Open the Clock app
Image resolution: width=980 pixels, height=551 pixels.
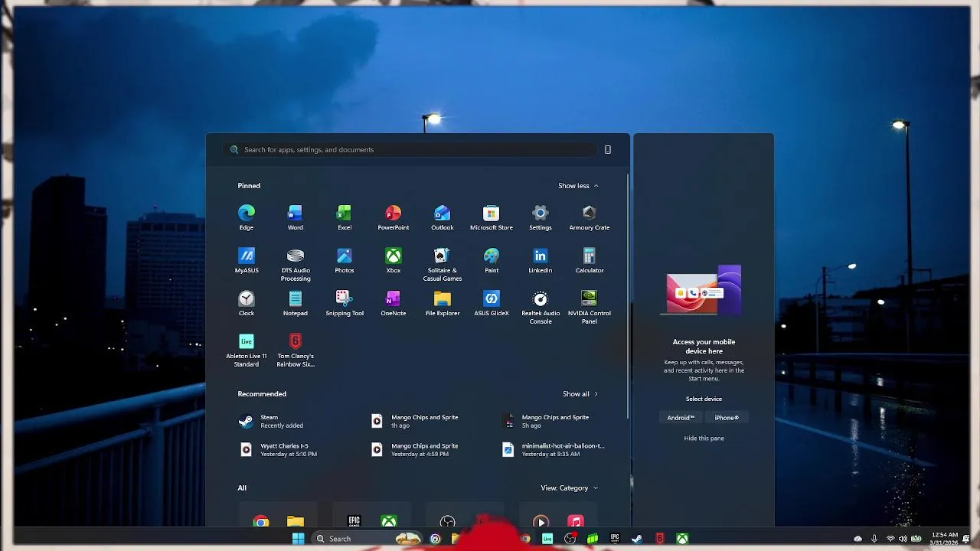pos(247,303)
